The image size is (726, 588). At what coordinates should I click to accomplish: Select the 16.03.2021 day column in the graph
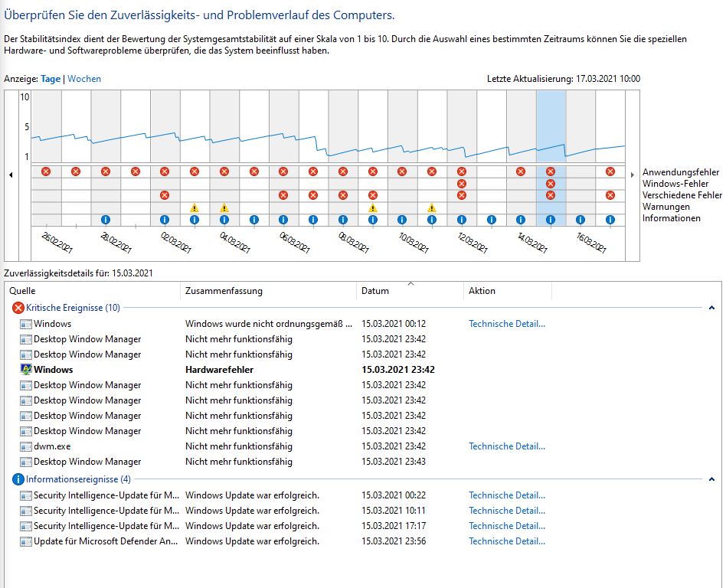580,127
